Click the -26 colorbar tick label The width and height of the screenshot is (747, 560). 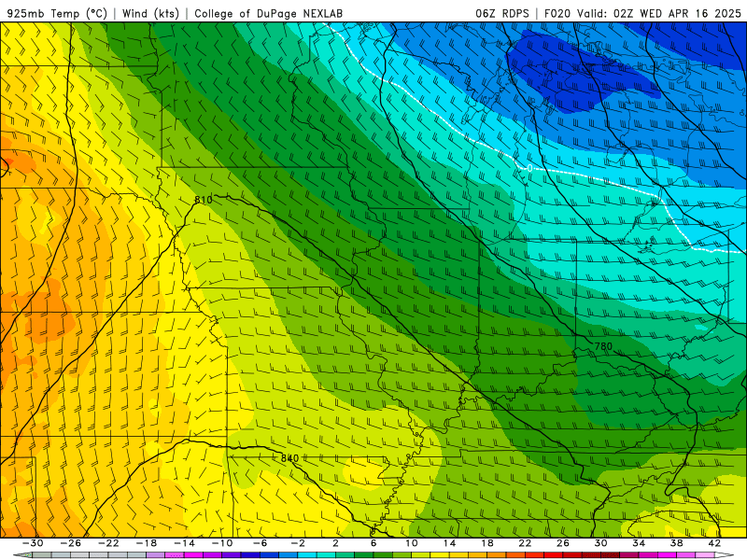click(x=71, y=543)
